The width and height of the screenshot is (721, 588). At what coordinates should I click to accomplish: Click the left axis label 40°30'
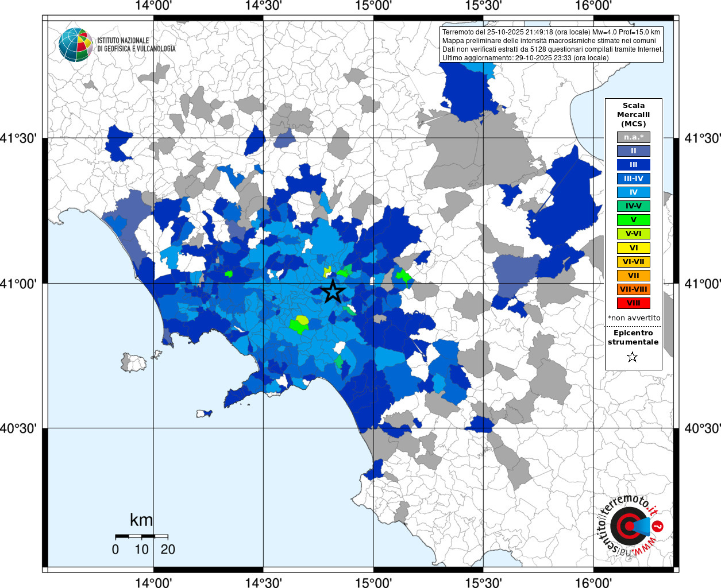click(x=18, y=428)
